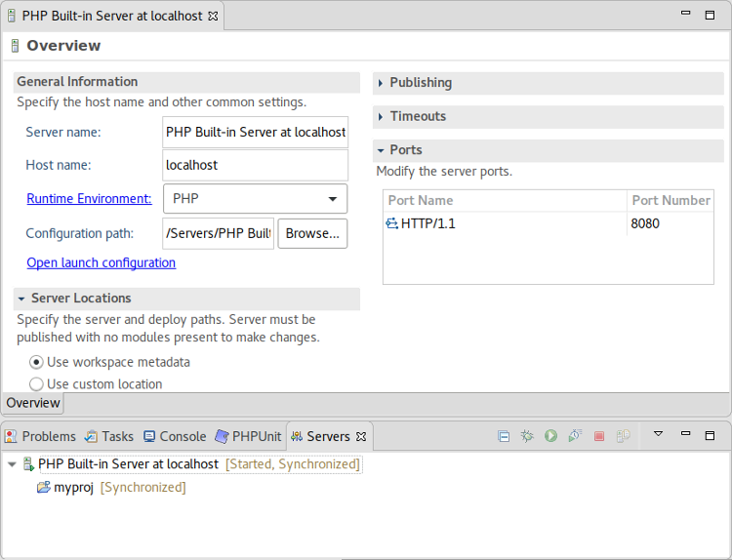This screenshot has width=732, height=560.
Task: Click server icon in the editor tab
Action: (x=12, y=16)
